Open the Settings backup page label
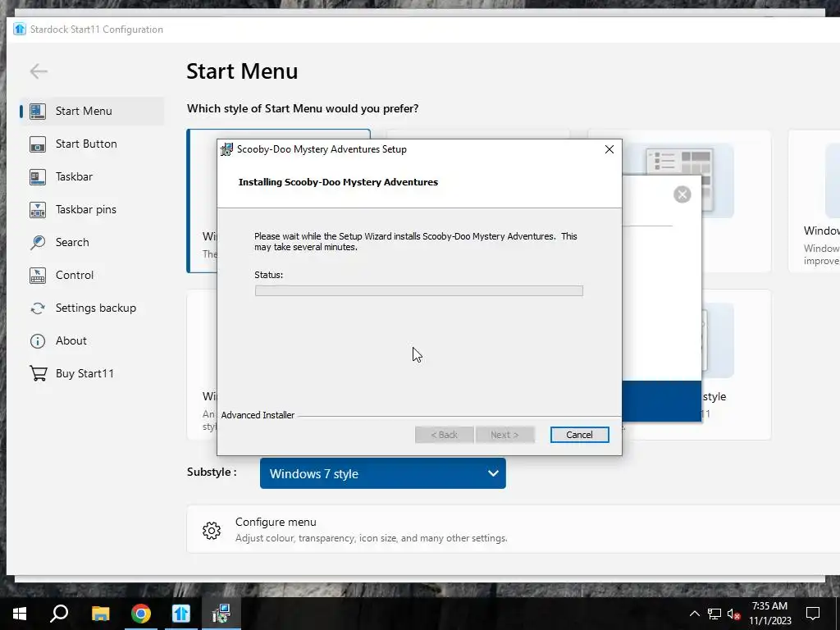The height and width of the screenshot is (630, 840). [x=96, y=308]
